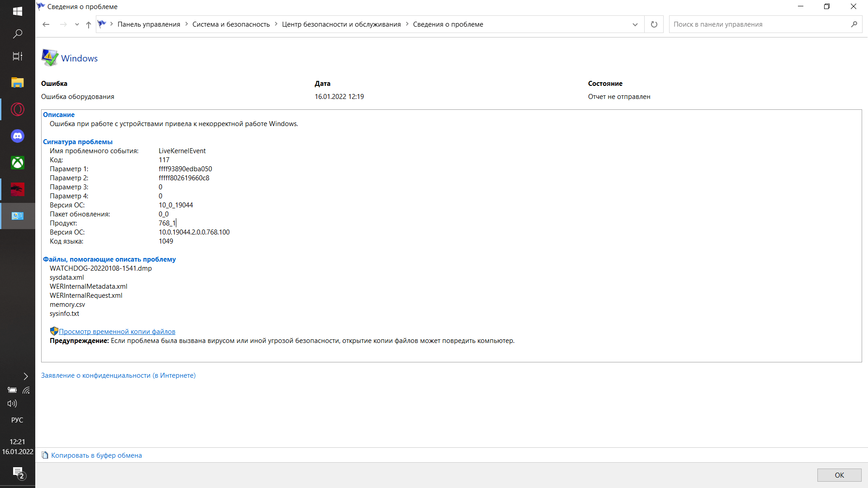
Task: Click the Windows title heading
Action: coord(79,58)
